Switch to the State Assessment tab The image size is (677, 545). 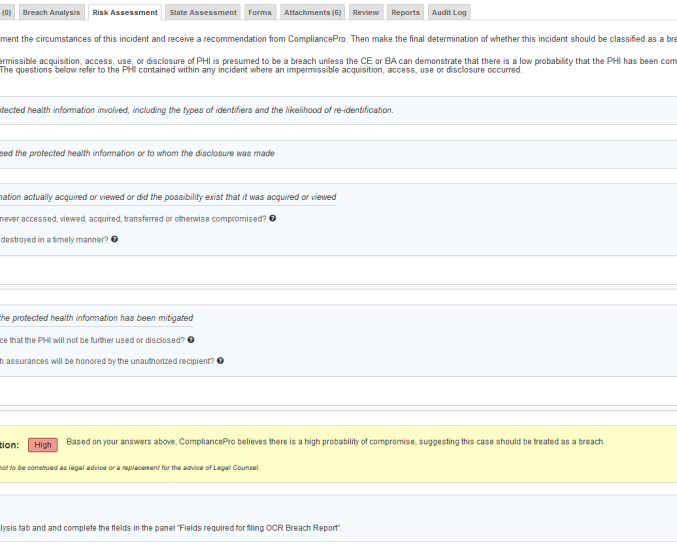[x=201, y=12]
